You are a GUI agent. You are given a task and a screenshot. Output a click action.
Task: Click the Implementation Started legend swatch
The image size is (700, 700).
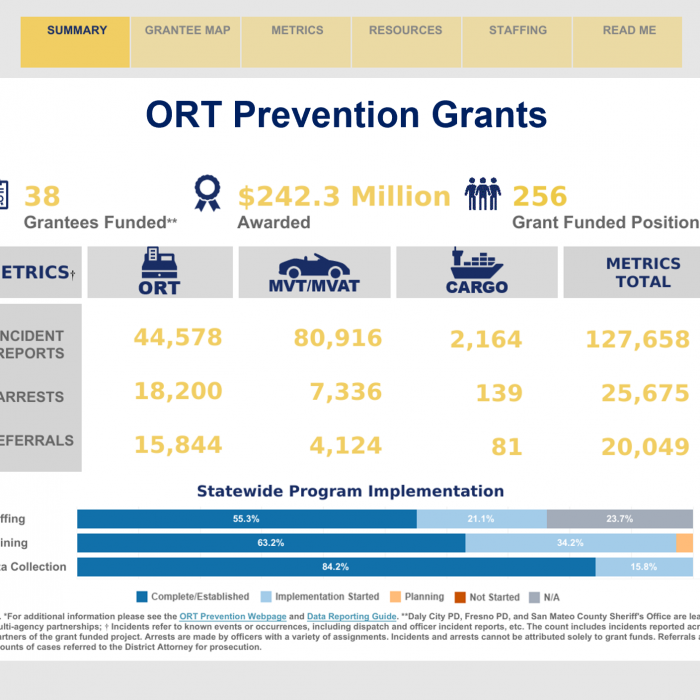pyautogui.click(x=267, y=597)
